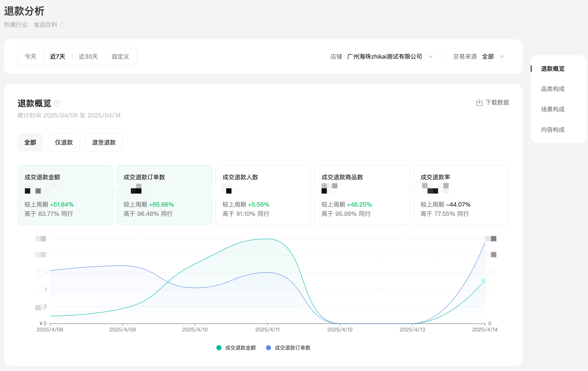This screenshot has height=371, width=588.
Task: Open the 交易来源 source dropdown
Action: pyautogui.click(x=487, y=56)
